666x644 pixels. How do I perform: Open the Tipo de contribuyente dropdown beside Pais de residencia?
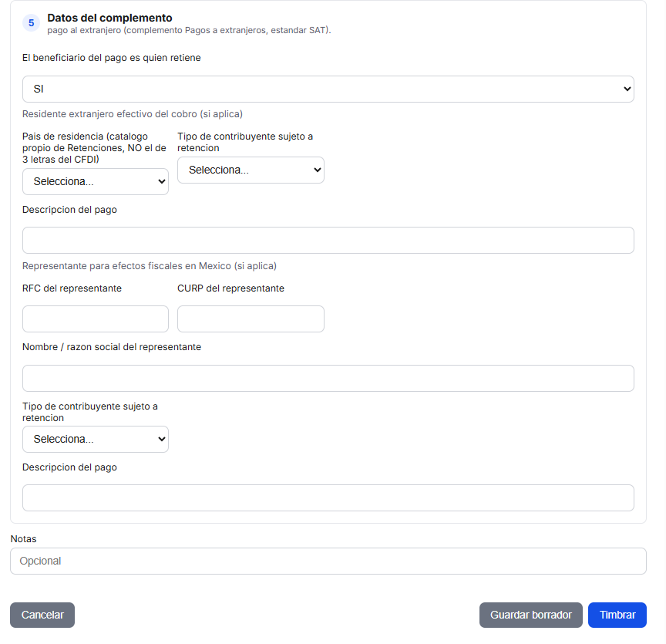coord(251,170)
